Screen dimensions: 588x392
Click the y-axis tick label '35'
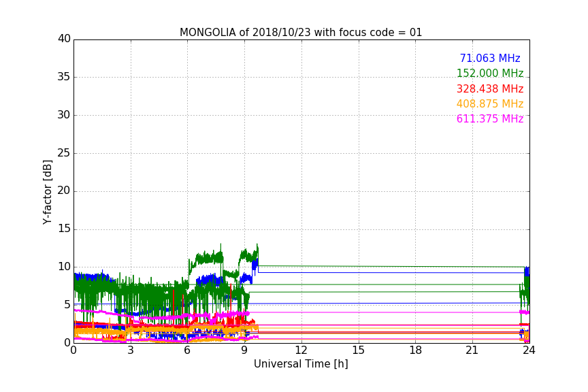(x=64, y=77)
